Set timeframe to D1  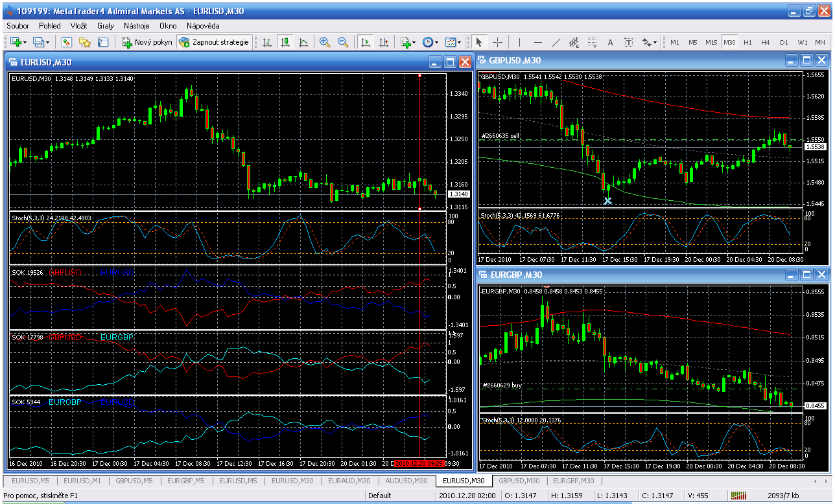(x=784, y=42)
